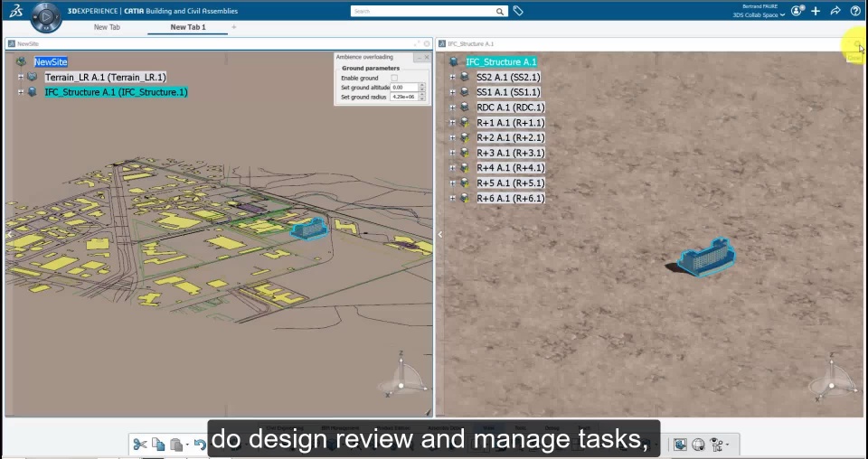Open the 3DS Collab Space dropdown
Image resolution: width=868 pixels, height=459 pixels.
(759, 15)
